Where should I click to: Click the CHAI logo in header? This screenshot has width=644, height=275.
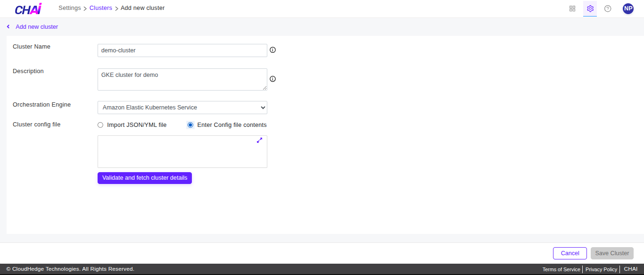point(28,9)
